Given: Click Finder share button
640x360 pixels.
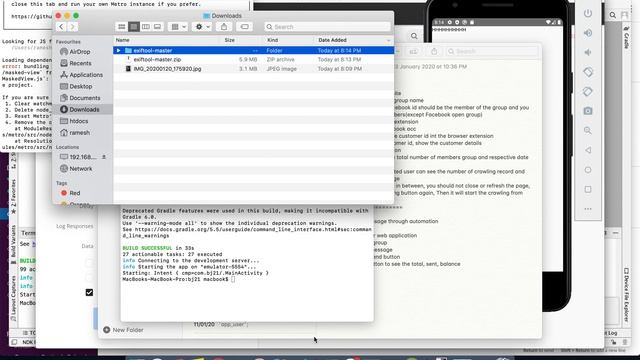Looking at the screenshot, I should [x=224, y=27].
